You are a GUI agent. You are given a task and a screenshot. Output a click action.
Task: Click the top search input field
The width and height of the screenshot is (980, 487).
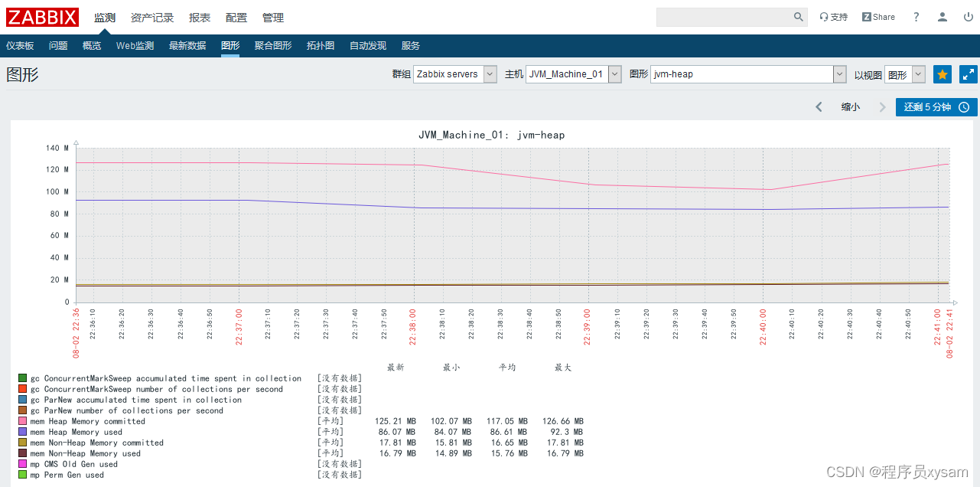click(724, 17)
